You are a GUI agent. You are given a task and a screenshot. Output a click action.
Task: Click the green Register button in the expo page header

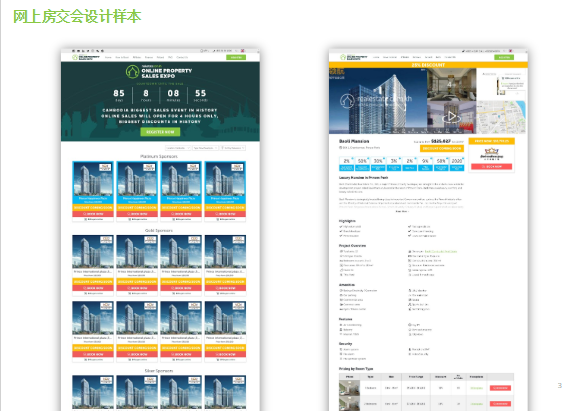(236, 57)
